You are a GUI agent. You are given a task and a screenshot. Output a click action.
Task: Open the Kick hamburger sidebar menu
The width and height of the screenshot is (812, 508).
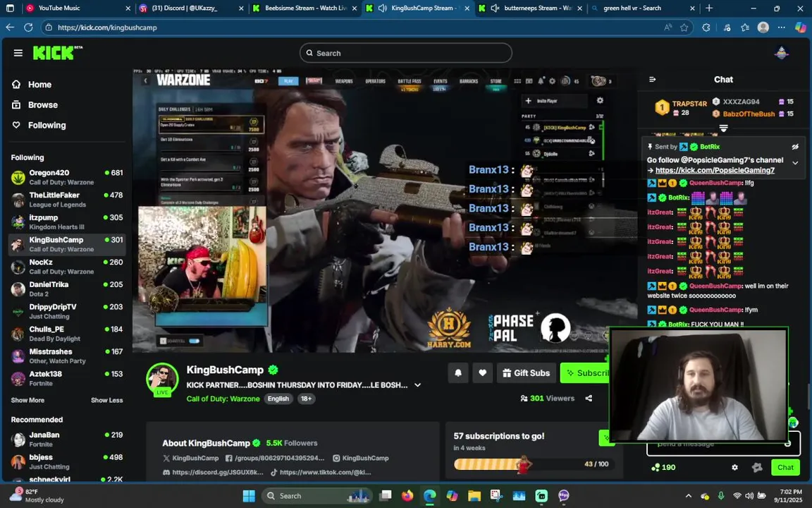[18, 53]
